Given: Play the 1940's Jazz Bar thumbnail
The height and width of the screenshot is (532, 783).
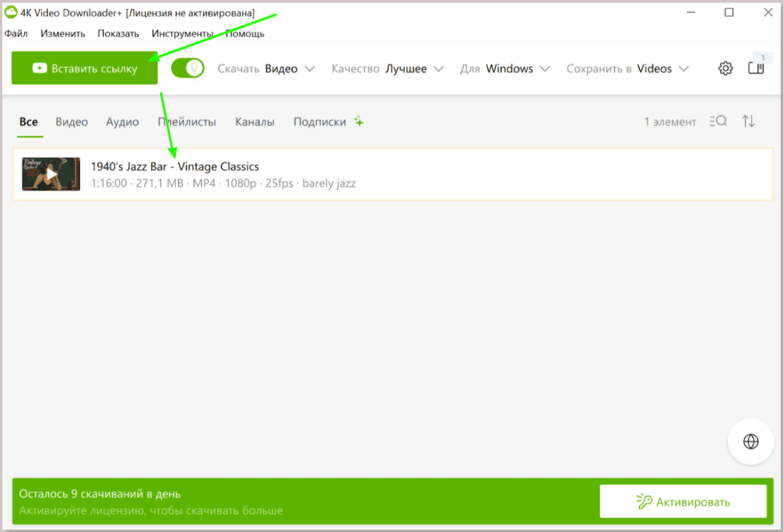Looking at the screenshot, I should [51, 173].
